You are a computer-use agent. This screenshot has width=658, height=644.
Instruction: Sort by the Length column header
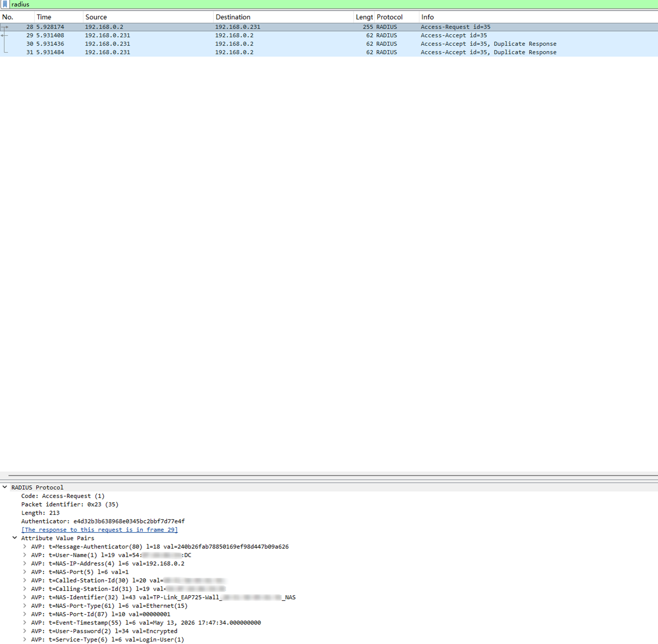point(364,17)
